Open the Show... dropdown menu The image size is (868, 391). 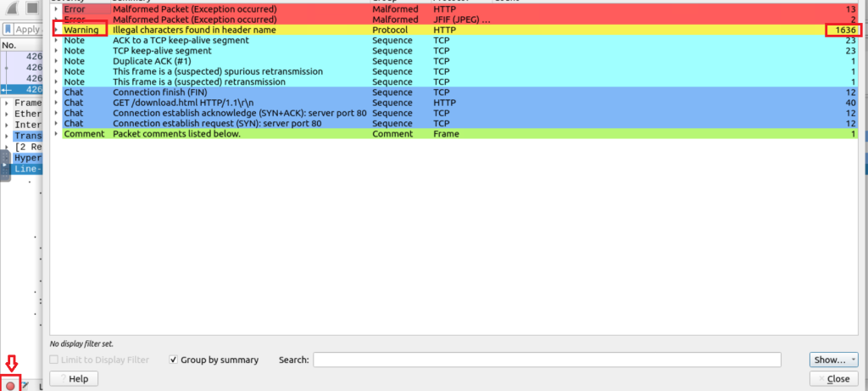click(x=834, y=360)
